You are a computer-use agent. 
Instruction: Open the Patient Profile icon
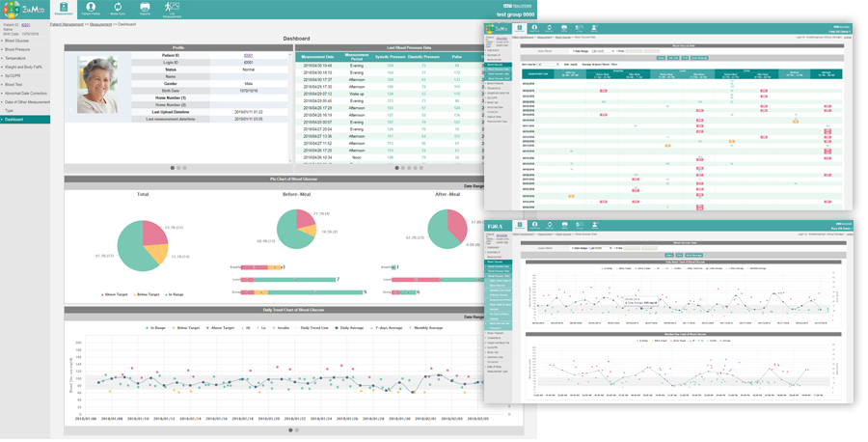pyautogui.click(x=90, y=10)
